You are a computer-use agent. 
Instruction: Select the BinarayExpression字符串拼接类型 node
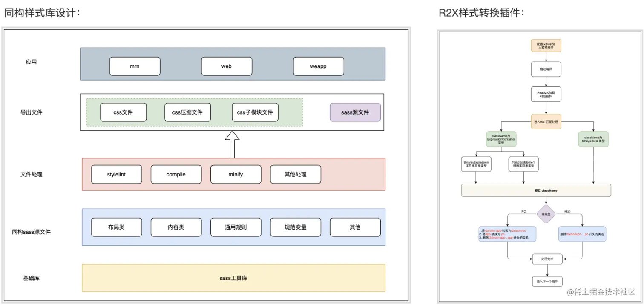[476, 164]
